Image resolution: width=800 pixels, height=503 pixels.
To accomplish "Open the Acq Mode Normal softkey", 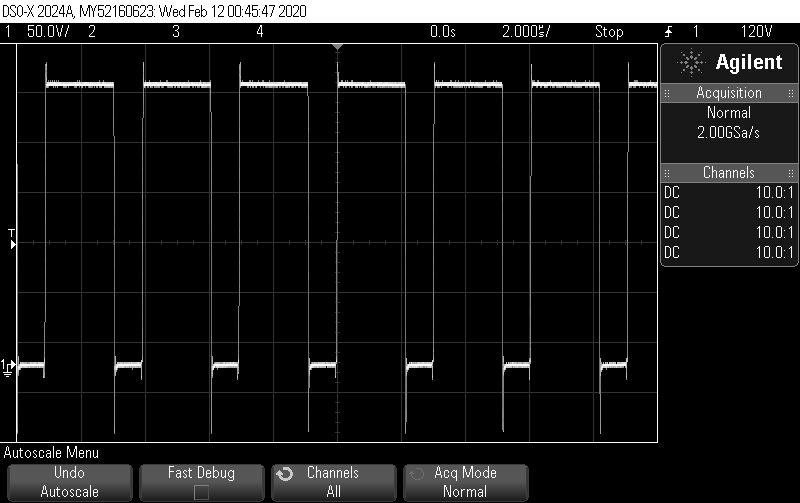I will (465, 482).
